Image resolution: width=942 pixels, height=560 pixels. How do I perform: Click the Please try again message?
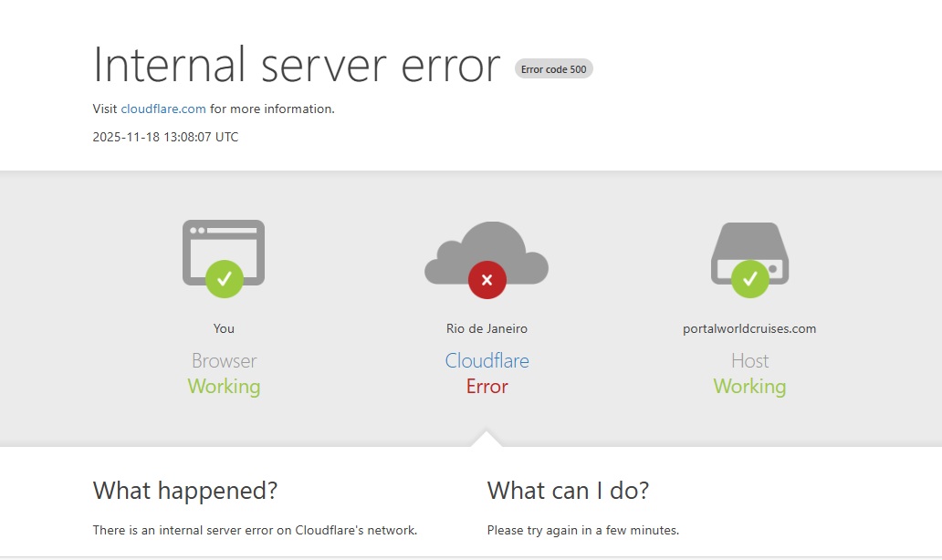pos(583,530)
